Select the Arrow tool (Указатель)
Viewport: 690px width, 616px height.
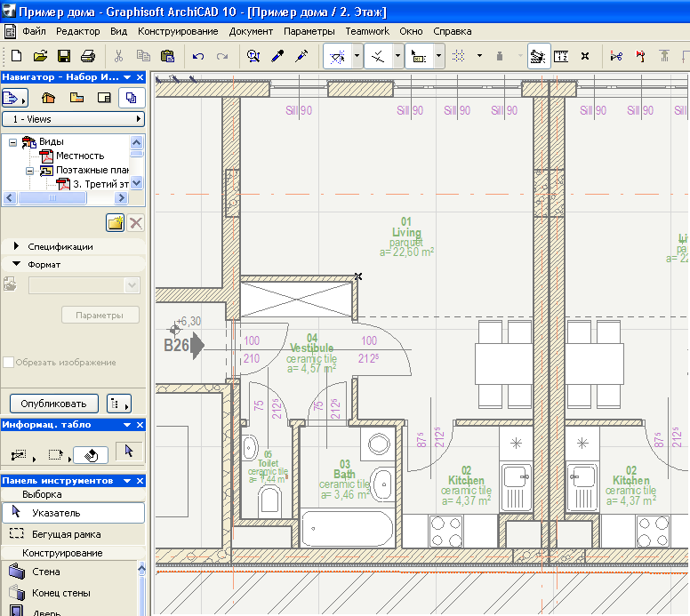55,513
